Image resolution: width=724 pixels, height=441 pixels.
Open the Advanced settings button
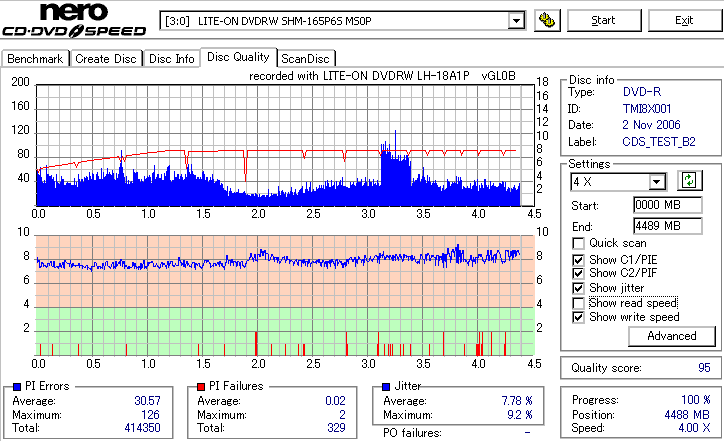[x=672, y=336]
